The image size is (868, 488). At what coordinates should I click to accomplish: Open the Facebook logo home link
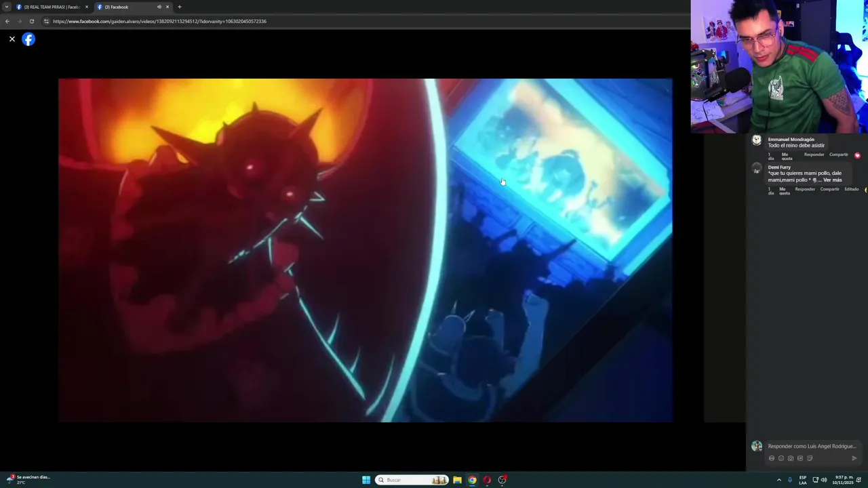point(28,39)
